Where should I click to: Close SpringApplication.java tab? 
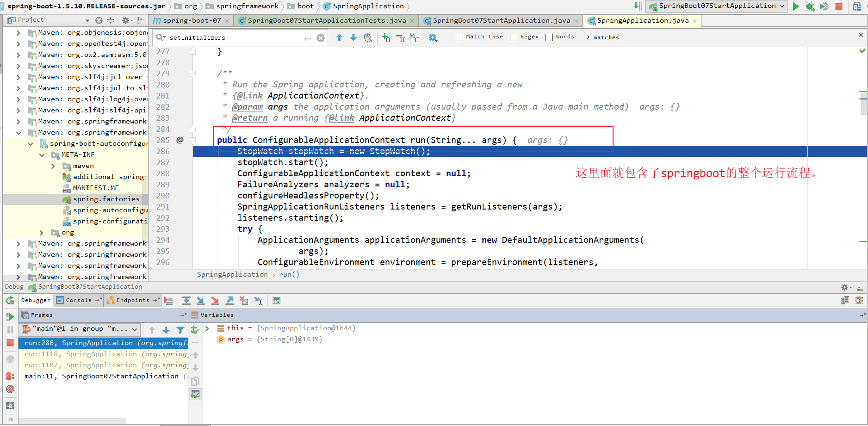click(x=694, y=21)
